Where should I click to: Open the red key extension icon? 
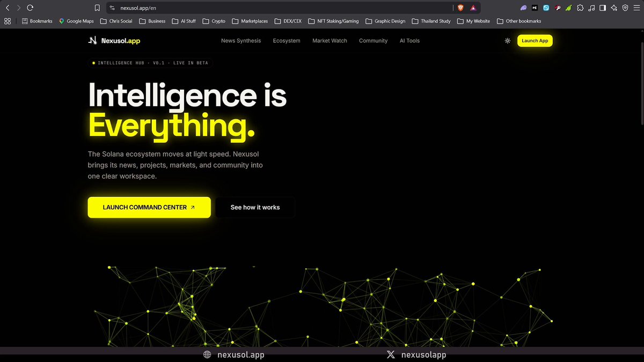558,8
